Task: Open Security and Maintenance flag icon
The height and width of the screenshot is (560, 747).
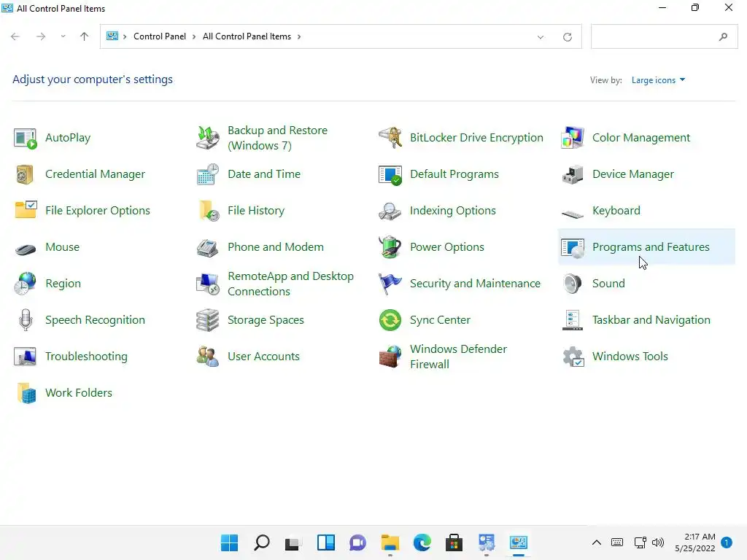Action: click(x=390, y=284)
